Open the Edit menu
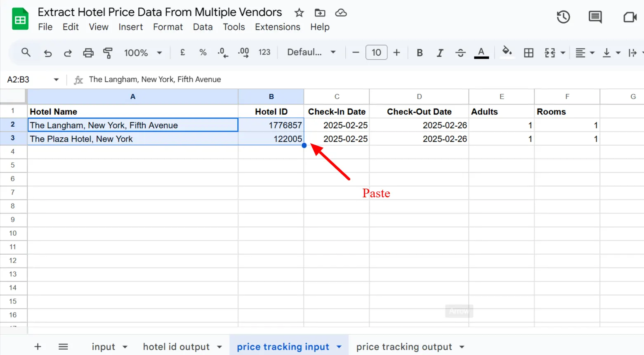This screenshot has height=355, width=644. tap(71, 27)
